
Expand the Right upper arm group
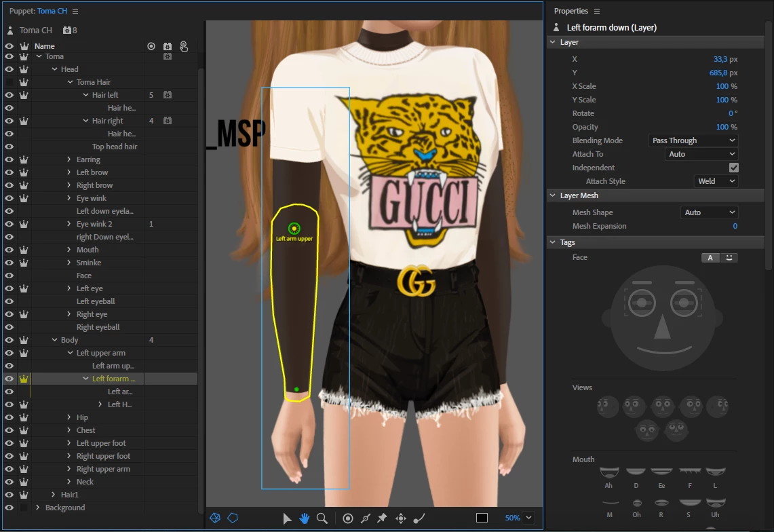tap(69, 469)
